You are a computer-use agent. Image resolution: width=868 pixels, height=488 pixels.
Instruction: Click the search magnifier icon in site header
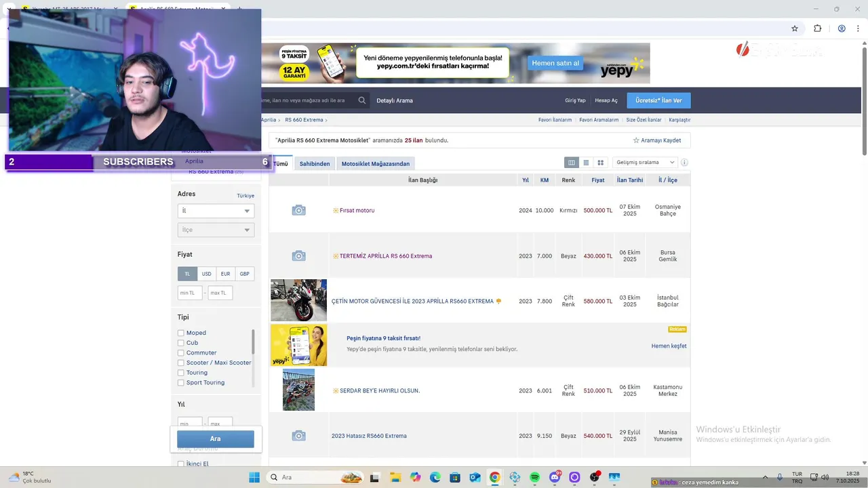(x=362, y=100)
